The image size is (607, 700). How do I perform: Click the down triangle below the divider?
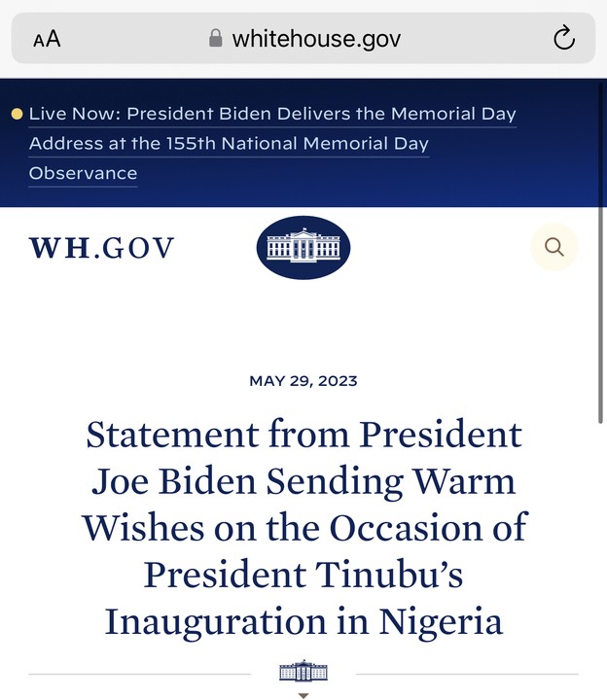click(303, 695)
